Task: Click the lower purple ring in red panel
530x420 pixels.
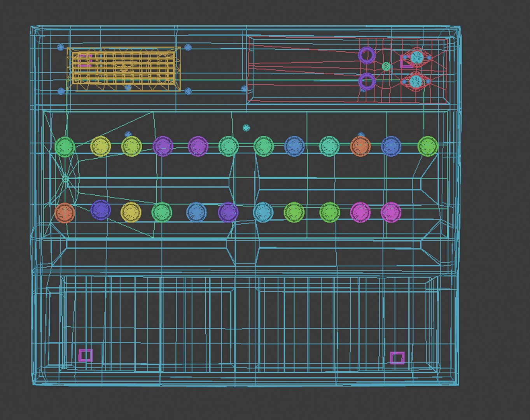Action: [366, 81]
